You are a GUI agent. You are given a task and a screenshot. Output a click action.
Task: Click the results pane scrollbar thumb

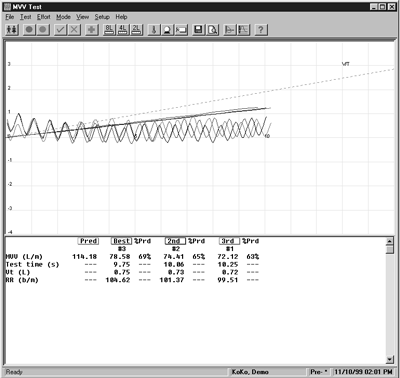tap(390, 249)
